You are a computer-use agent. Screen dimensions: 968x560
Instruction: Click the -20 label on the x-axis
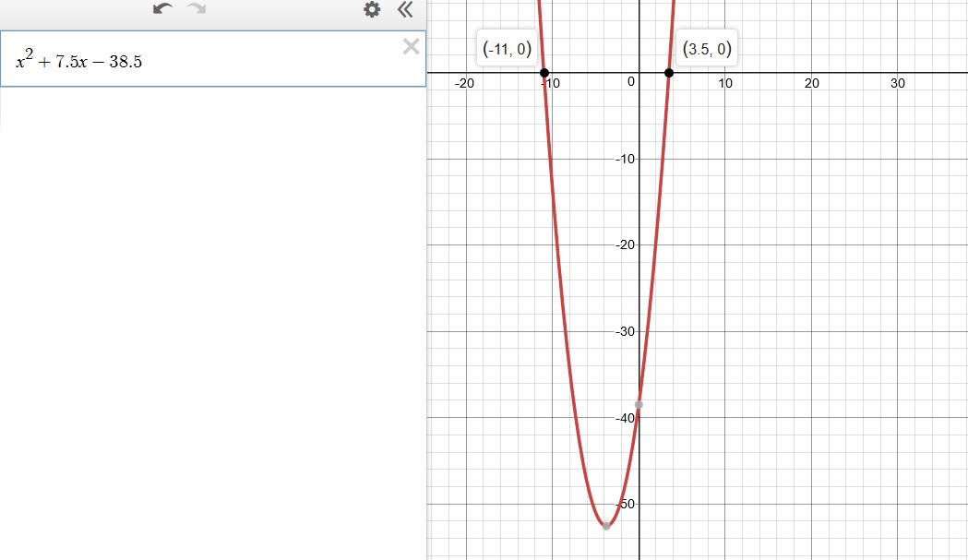(465, 84)
